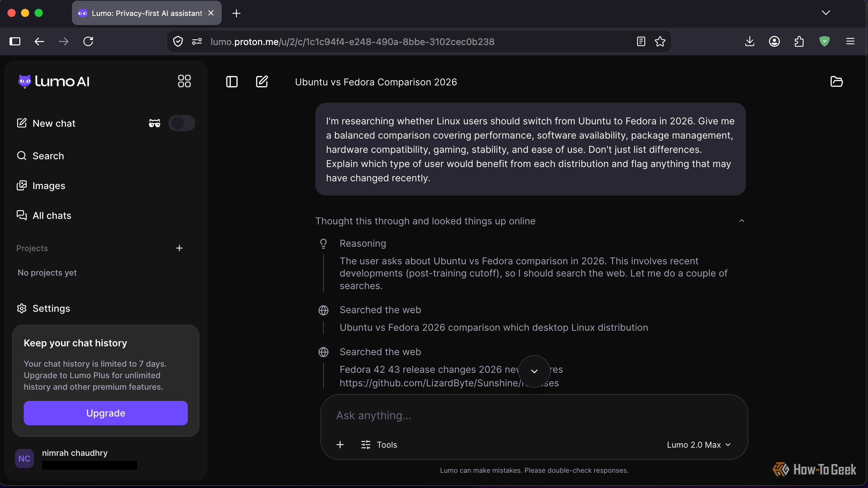
Task: Add a new project with plus icon
Action: (179, 248)
